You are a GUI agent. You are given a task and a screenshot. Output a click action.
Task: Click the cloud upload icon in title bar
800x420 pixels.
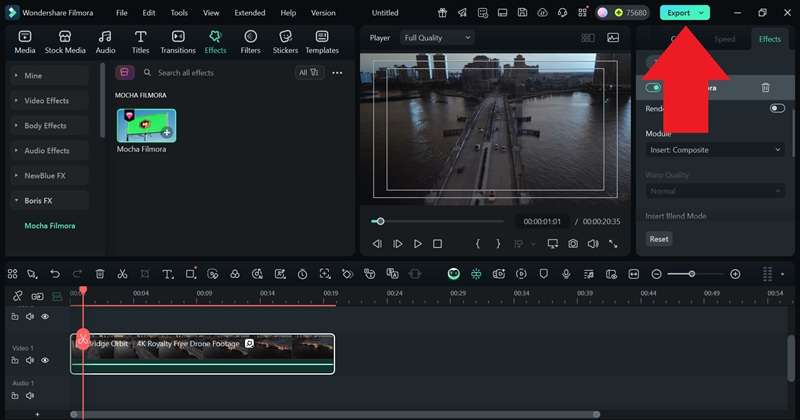point(542,13)
